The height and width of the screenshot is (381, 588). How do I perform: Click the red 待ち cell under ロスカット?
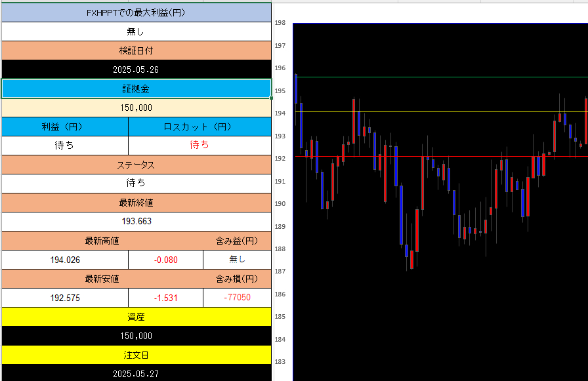pos(199,146)
